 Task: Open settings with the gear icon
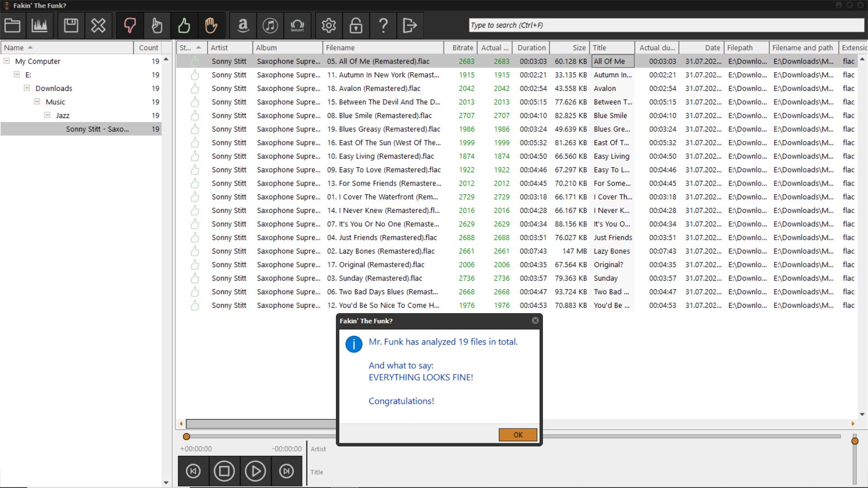pyautogui.click(x=329, y=25)
